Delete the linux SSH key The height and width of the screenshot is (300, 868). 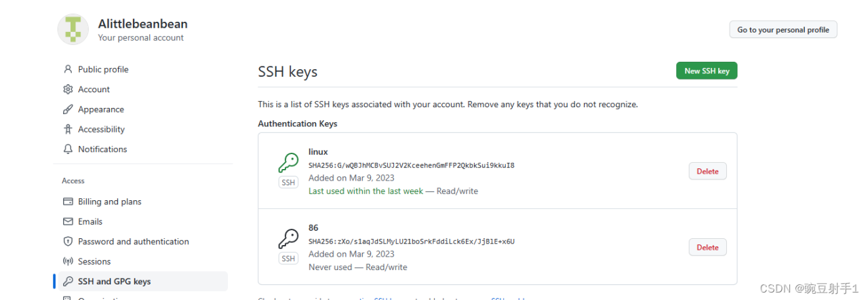pyautogui.click(x=707, y=171)
